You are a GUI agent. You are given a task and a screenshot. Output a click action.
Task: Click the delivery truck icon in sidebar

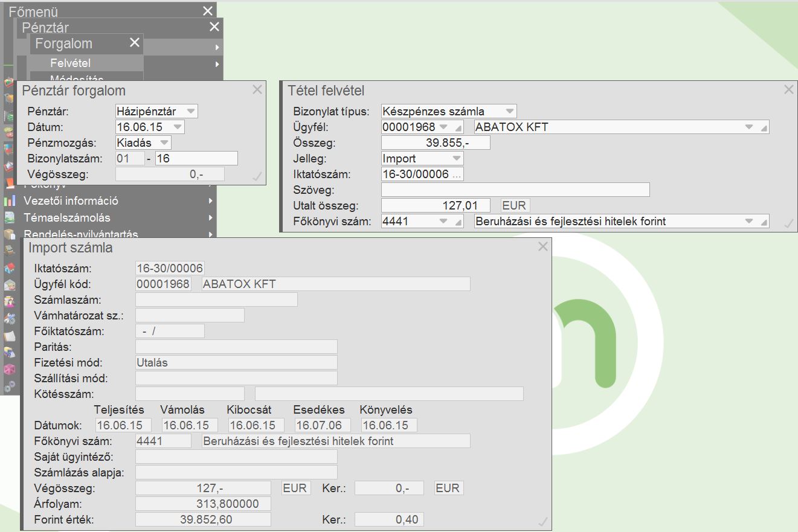(x=9, y=352)
